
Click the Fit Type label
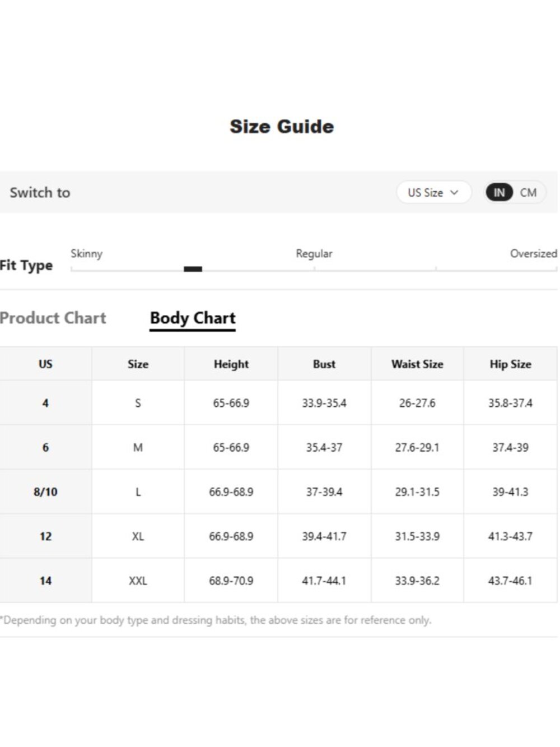(x=26, y=265)
